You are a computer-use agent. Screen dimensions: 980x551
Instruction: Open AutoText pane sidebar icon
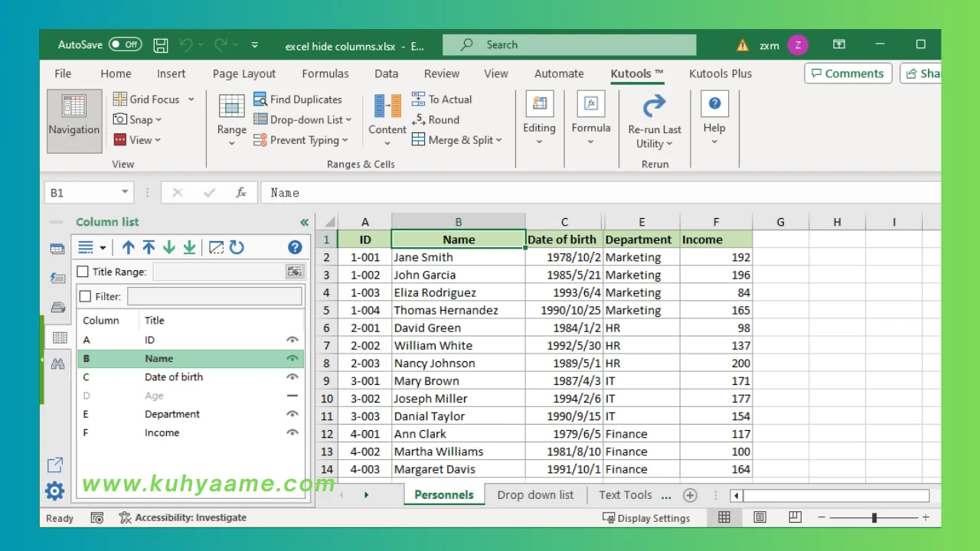[57, 278]
